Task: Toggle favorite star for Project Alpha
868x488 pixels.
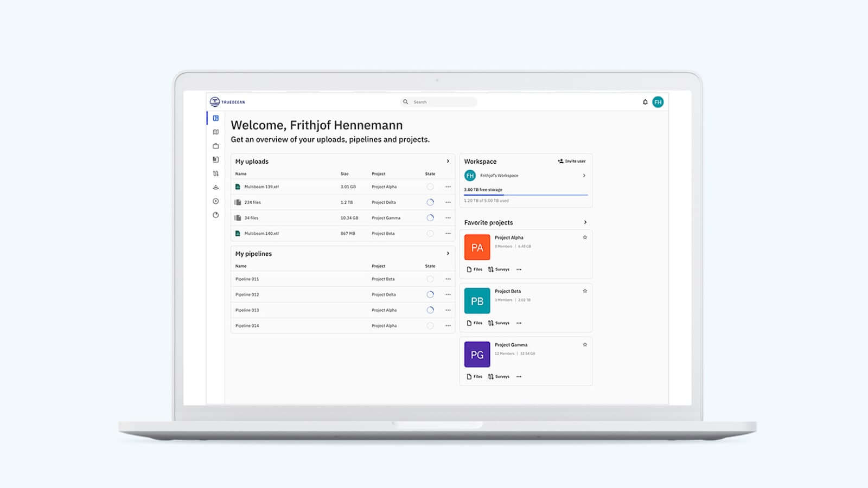Action: (585, 237)
